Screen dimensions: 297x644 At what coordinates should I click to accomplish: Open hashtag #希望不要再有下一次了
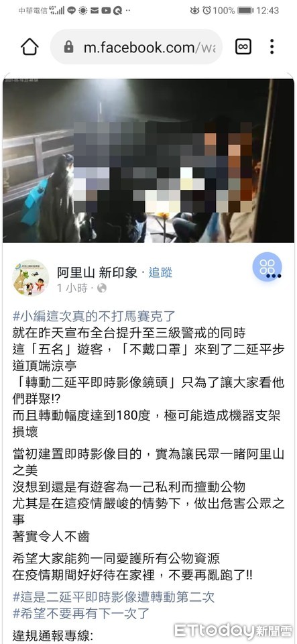click(81, 614)
